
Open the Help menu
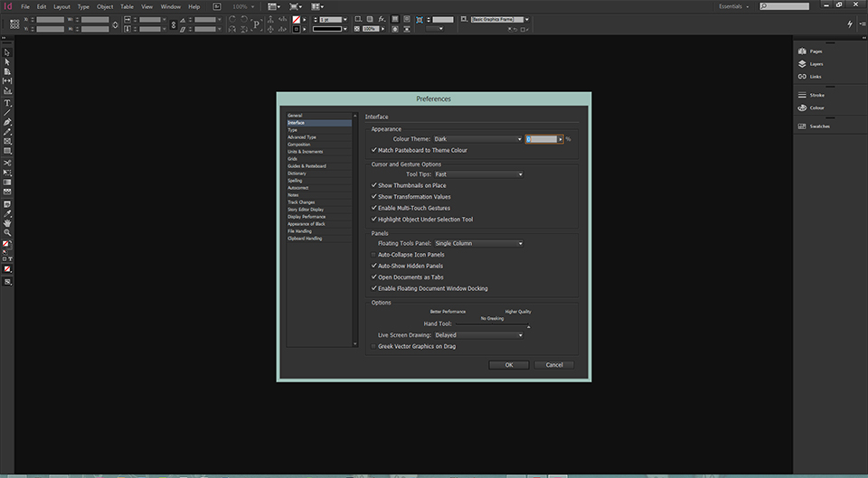click(193, 6)
